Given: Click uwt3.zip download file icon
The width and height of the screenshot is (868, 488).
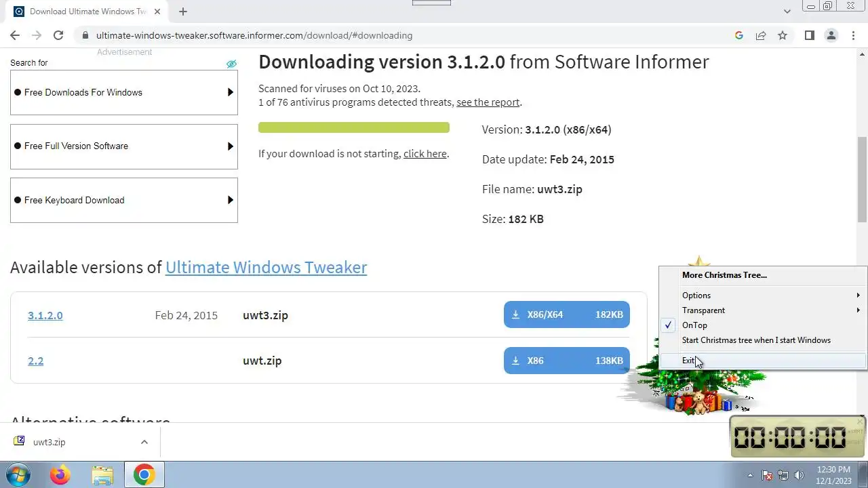Looking at the screenshot, I should [x=19, y=441].
